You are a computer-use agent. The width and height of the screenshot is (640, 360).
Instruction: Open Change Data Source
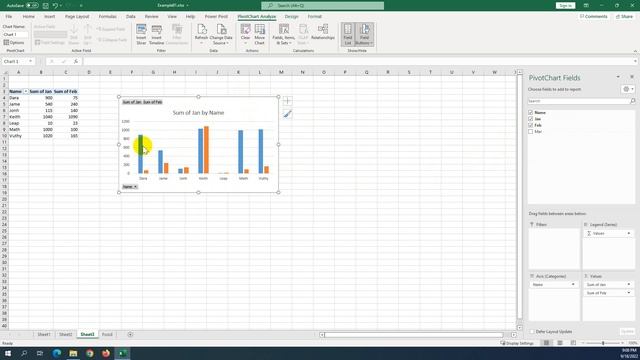click(221, 34)
